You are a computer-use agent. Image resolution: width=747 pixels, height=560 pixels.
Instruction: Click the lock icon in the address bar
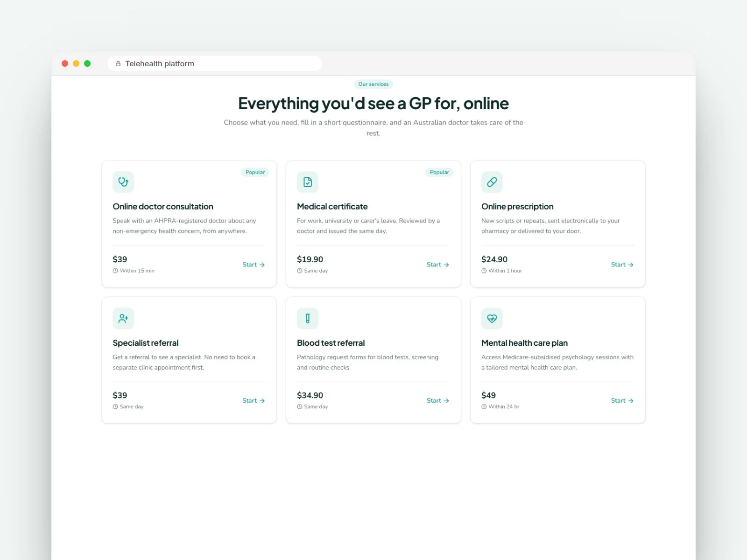coord(118,63)
